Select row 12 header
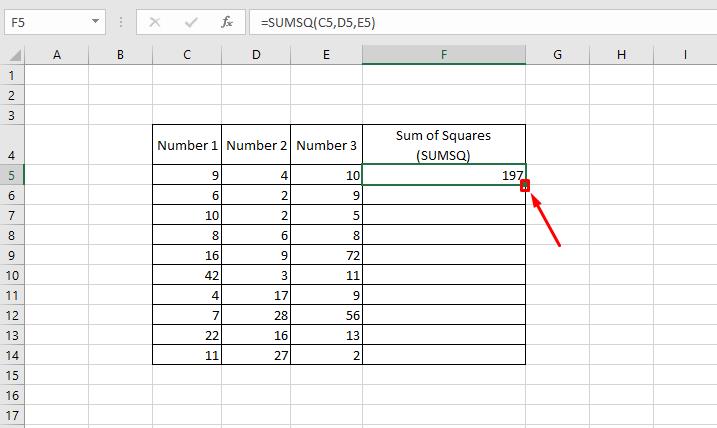The height and width of the screenshot is (428, 717). click(12, 315)
